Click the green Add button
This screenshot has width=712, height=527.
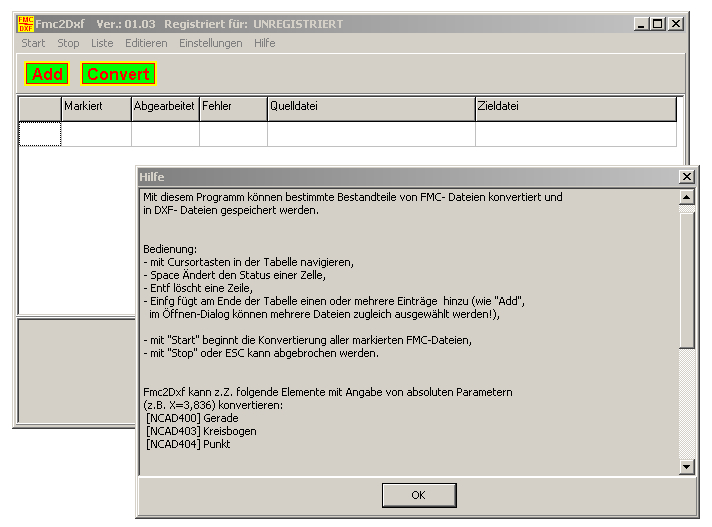pos(47,74)
